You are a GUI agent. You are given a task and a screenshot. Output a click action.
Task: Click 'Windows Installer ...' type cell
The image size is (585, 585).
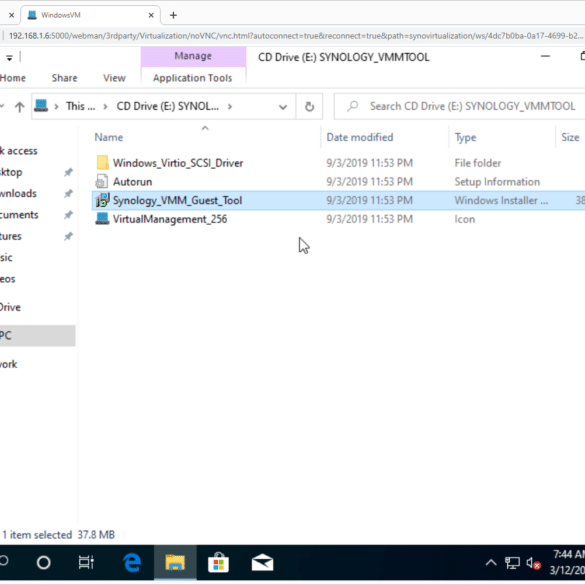point(501,200)
